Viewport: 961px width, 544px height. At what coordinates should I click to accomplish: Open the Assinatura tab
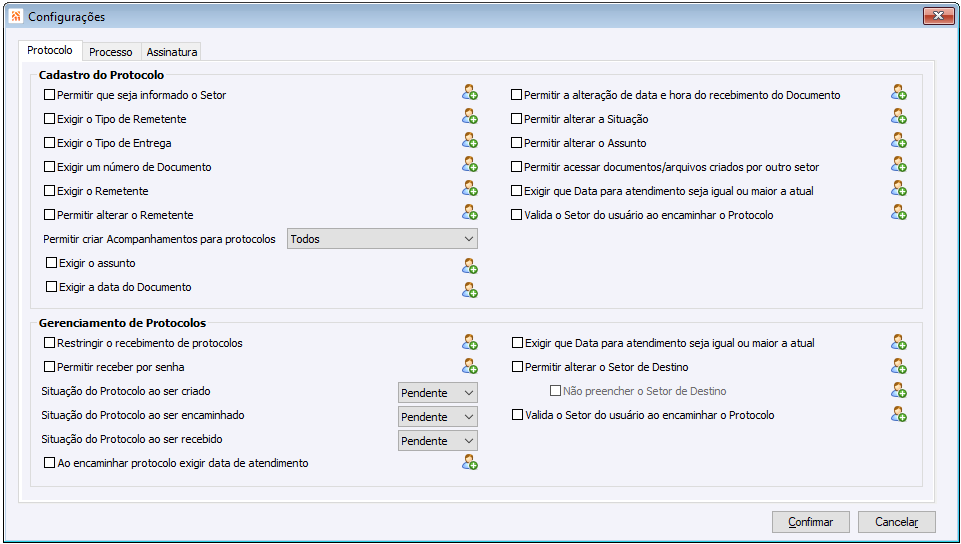click(x=172, y=52)
